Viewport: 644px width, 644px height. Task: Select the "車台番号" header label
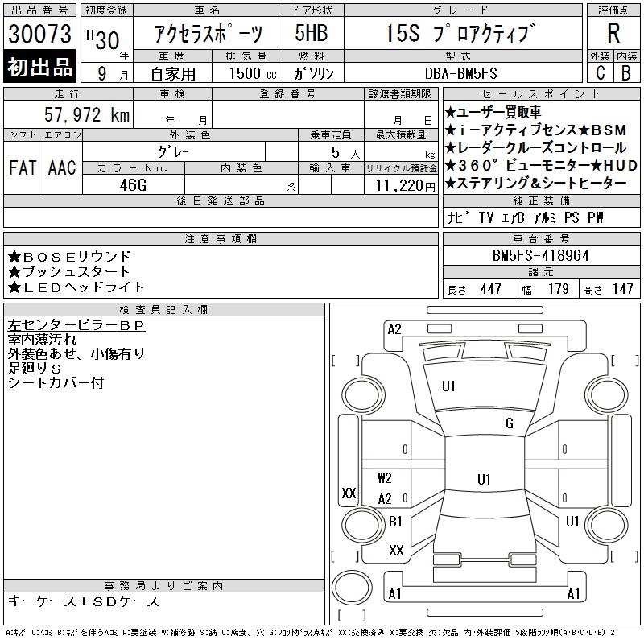pos(541,238)
